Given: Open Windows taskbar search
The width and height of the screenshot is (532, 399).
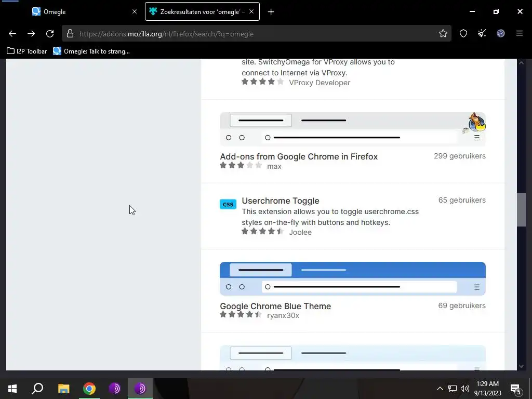Looking at the screenshot, I should (x=37, y=389).
